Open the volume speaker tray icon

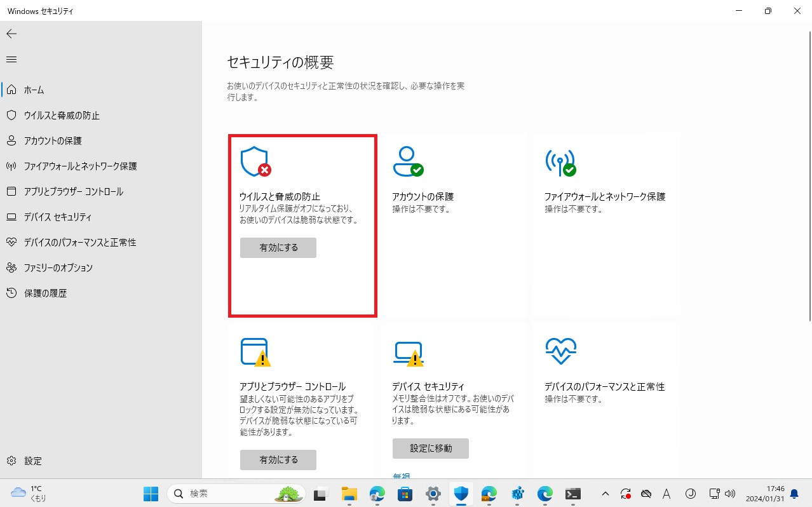coord(730,494)
